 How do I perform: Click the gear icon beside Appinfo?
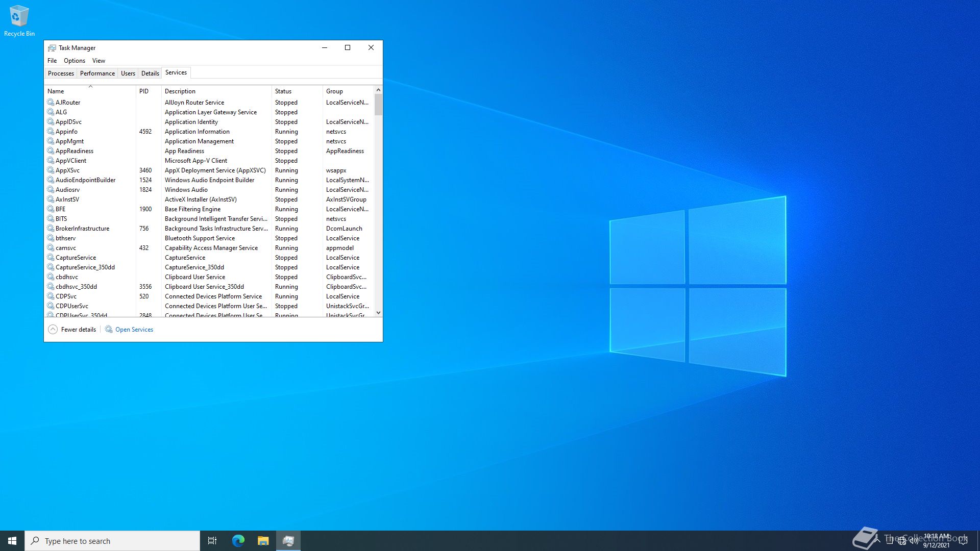pyautogui.click(x=51, y=132)
